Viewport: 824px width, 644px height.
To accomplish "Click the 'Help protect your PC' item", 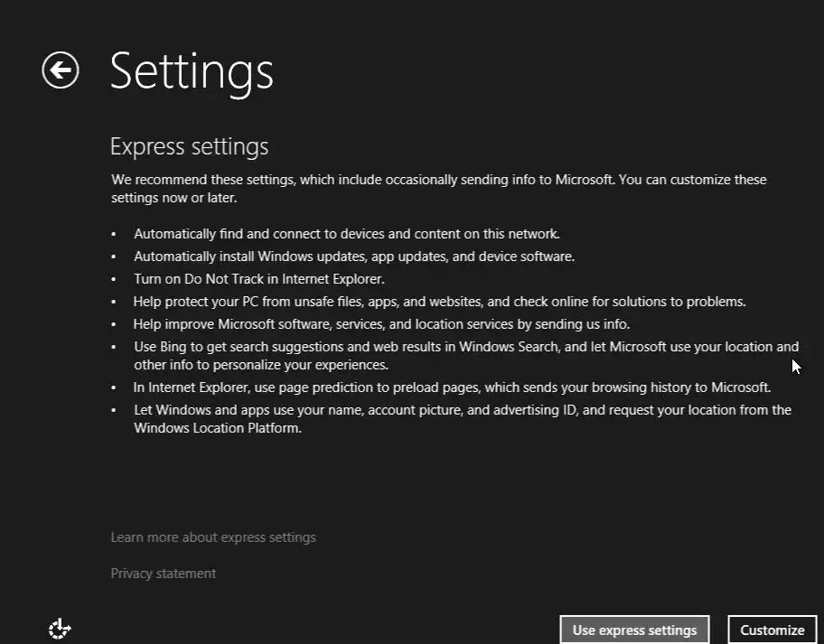I will (439, 302).
